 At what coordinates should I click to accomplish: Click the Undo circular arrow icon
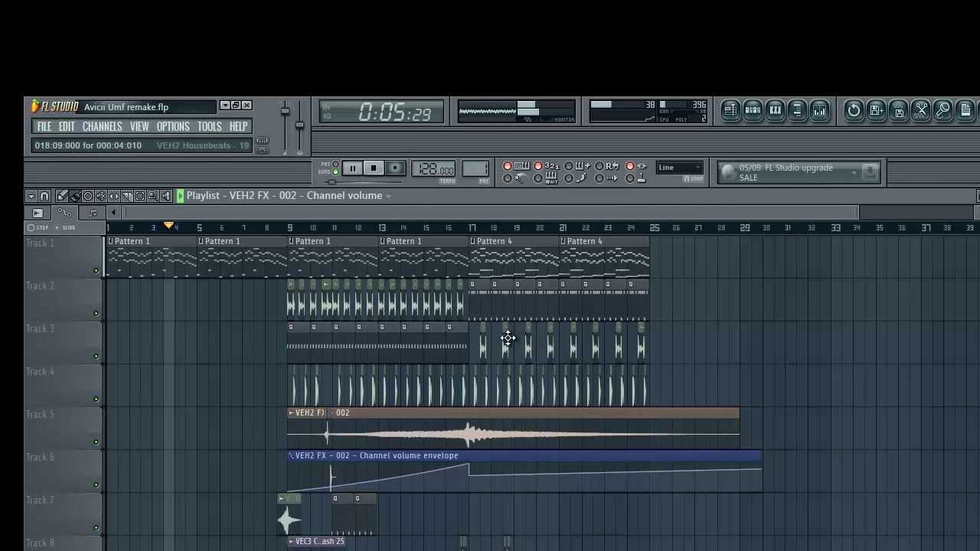click(854, 110)
